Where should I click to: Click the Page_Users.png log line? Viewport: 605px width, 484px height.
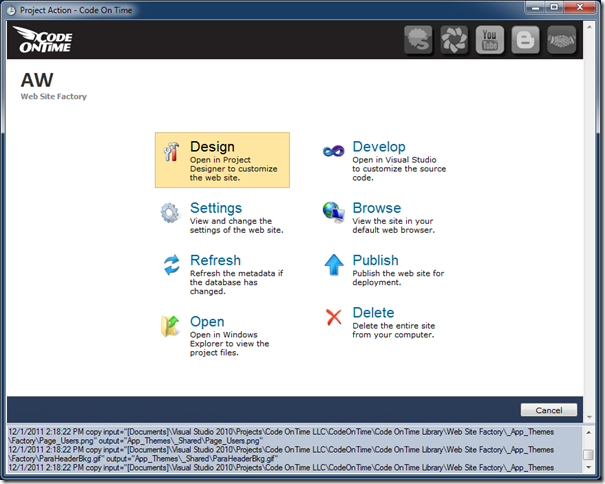click(x=281, y=436)
